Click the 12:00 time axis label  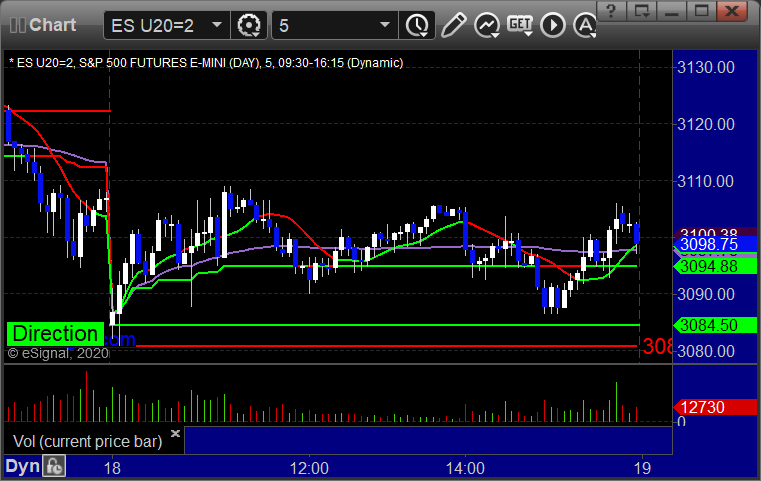(309, 468)
